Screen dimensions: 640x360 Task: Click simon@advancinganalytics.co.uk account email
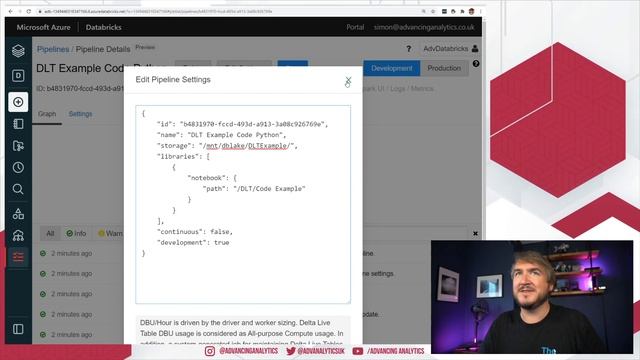click(424, 27)
